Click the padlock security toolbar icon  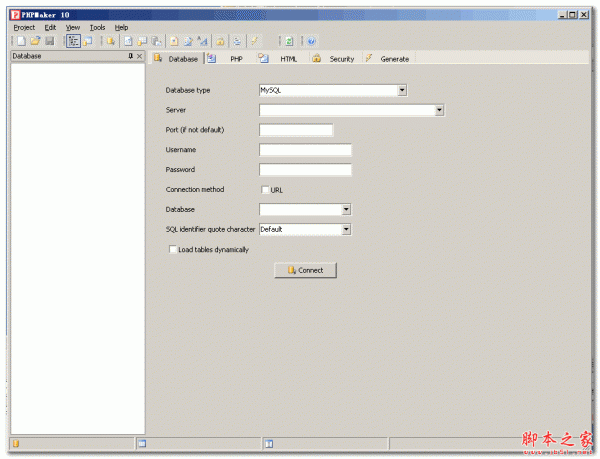(x=220, y=41)
